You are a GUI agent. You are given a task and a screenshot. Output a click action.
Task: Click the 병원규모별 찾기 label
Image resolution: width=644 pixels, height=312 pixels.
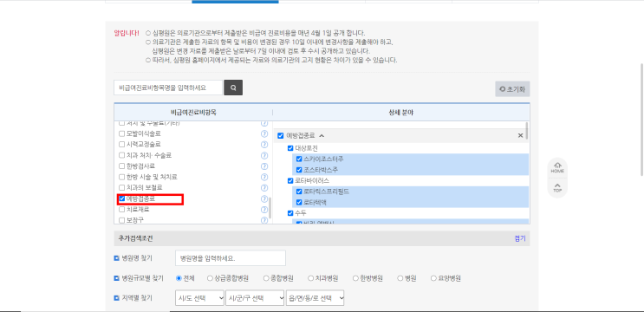142,278
